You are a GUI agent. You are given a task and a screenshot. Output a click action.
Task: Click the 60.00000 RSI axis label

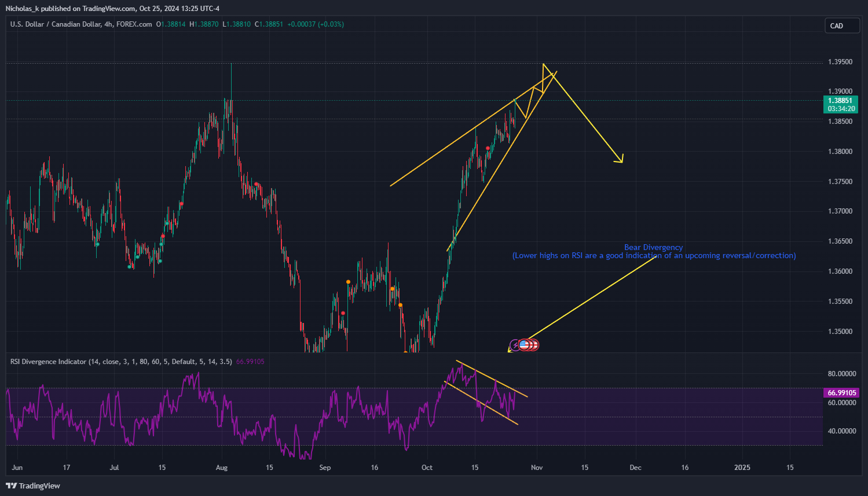pyautogui.click(x=842, y=403)
